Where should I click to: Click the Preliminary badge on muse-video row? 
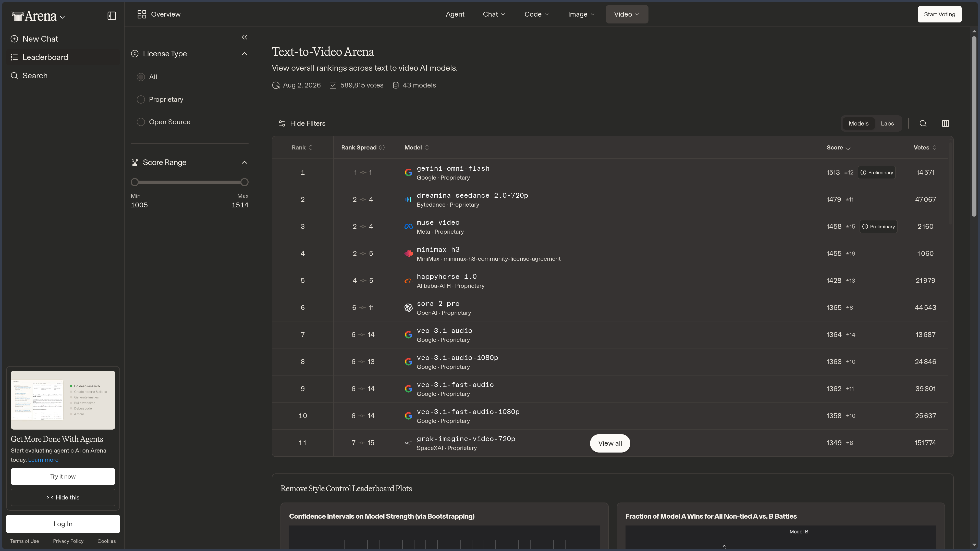point(878,226)
